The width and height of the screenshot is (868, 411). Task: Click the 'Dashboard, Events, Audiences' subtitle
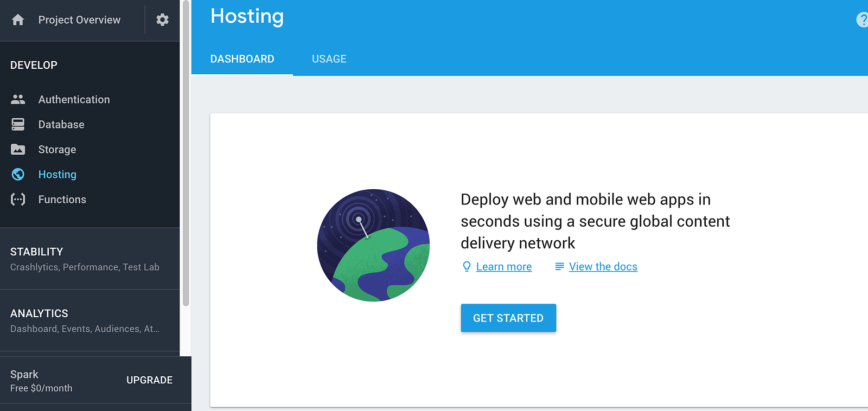coord(85,329)
